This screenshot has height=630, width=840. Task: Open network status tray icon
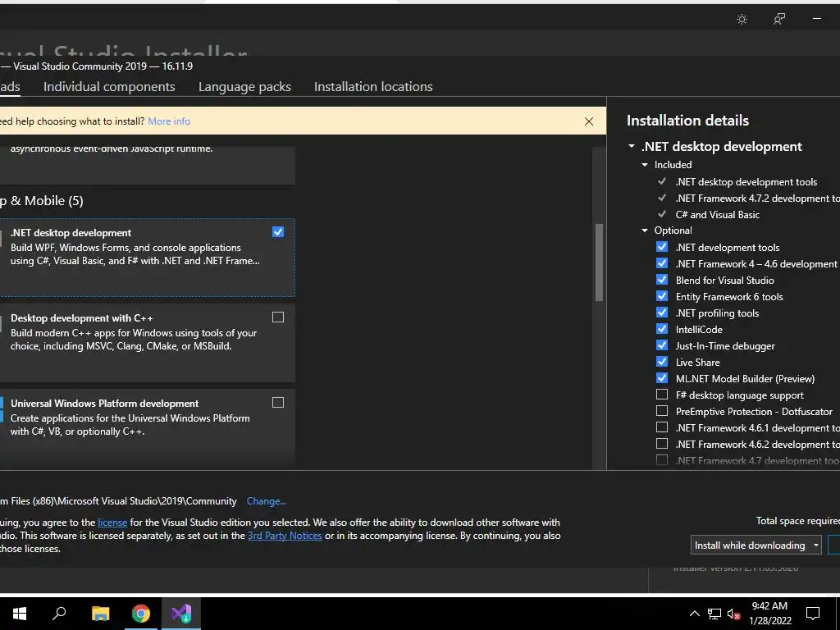pyautogui.click(x=714, y=614)
